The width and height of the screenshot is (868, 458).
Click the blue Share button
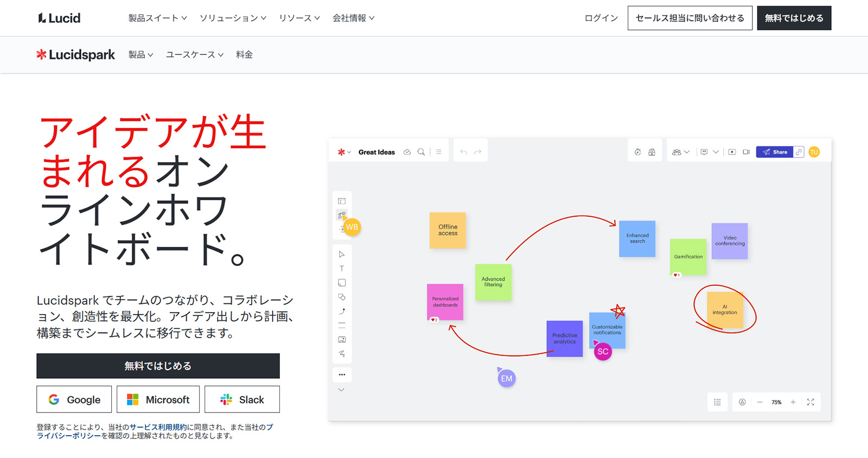[775, 152]
